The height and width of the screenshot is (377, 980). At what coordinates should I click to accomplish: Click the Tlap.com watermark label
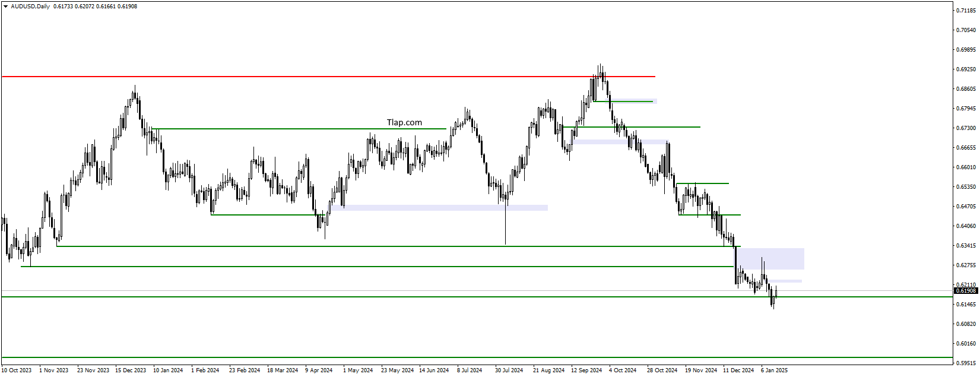click(404, 122)
